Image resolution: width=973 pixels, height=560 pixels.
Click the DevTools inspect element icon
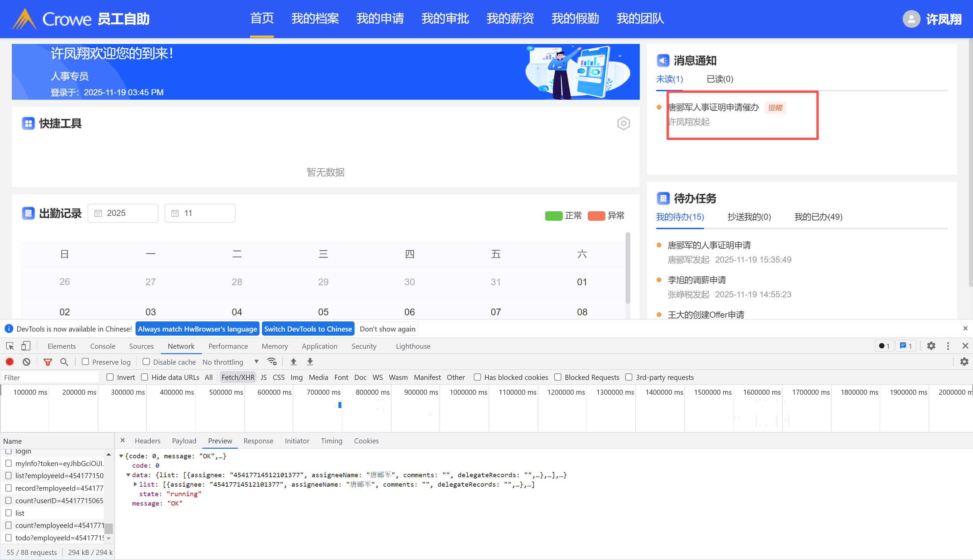(x=10, y=346)
